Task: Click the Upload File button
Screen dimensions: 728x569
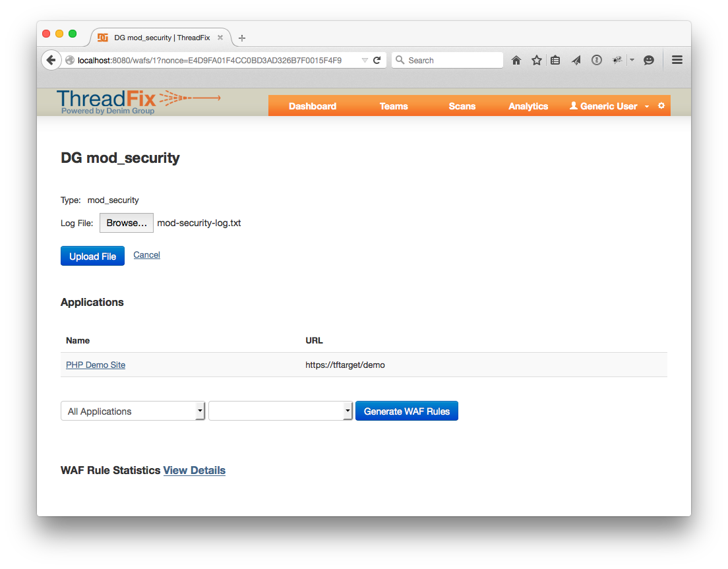Action: click(x=92, y=256)
